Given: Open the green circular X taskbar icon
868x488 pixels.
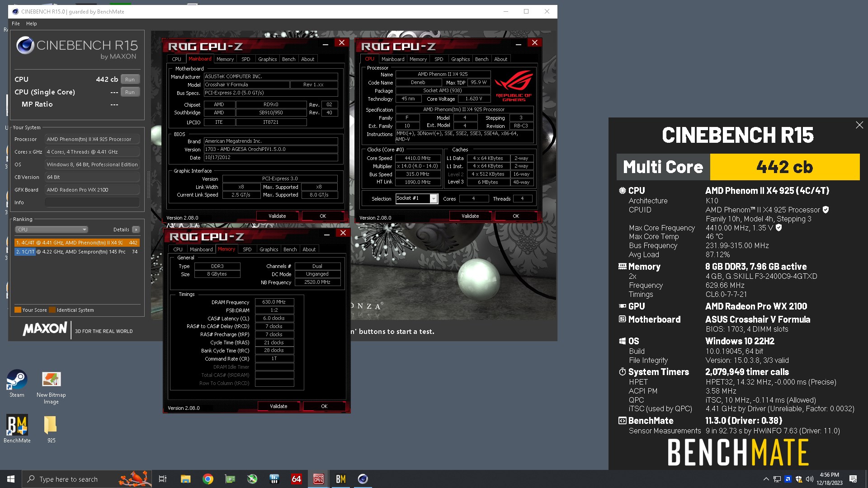Looking at the screenshot, I should point(252,479).
